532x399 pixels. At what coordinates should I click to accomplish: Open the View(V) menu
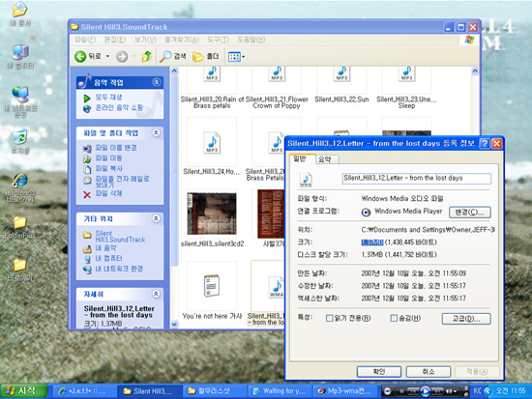pos(145,40)
